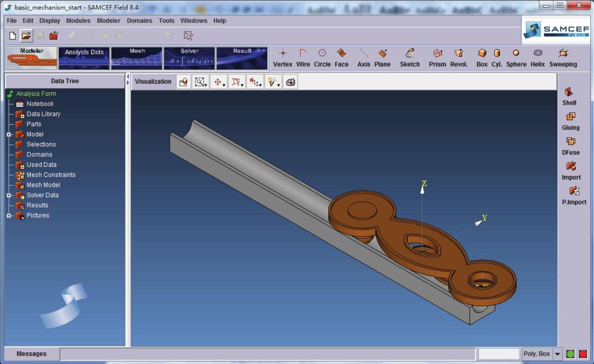Click the red status indicator button
594x364 pixels.
(583, 354)
